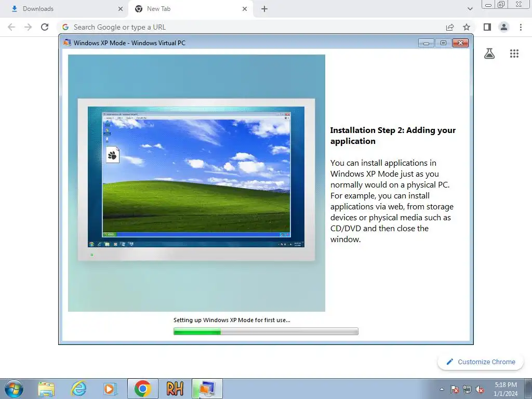Viewport: 532px width, 399px height.
Task: Minimize the Windows XP Mode window
Action: (x=426, y=43)
